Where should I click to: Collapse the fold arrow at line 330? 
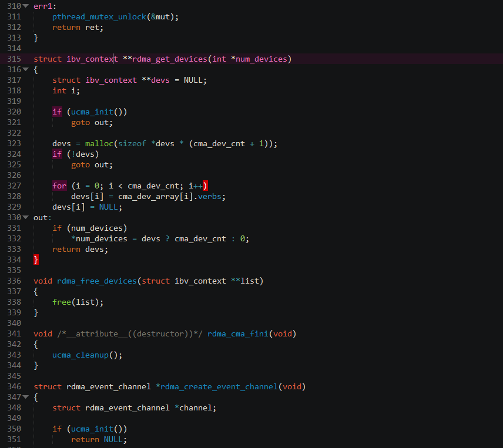tap(26, 217)
